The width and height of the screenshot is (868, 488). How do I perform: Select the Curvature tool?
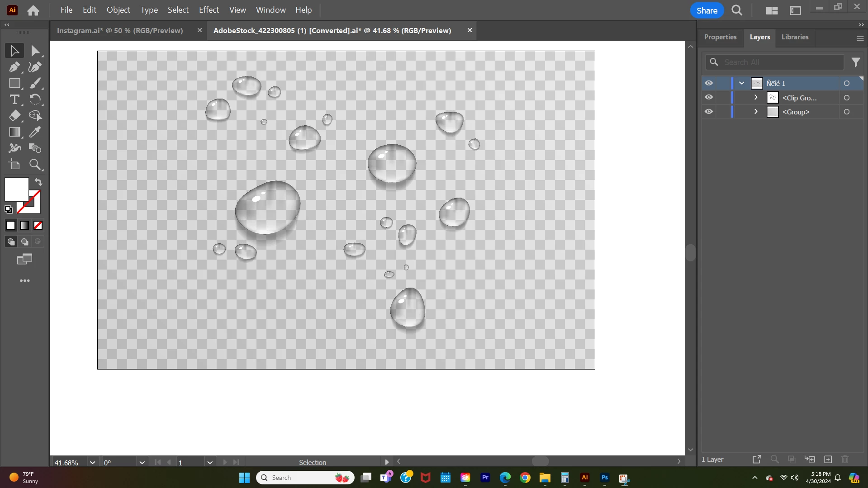coord(35,67)
